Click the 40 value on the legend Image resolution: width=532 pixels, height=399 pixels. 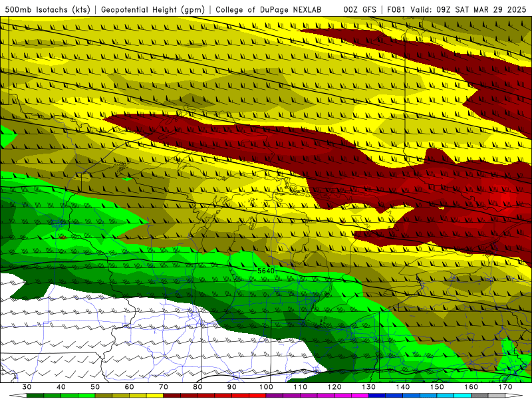coord(61,387)
